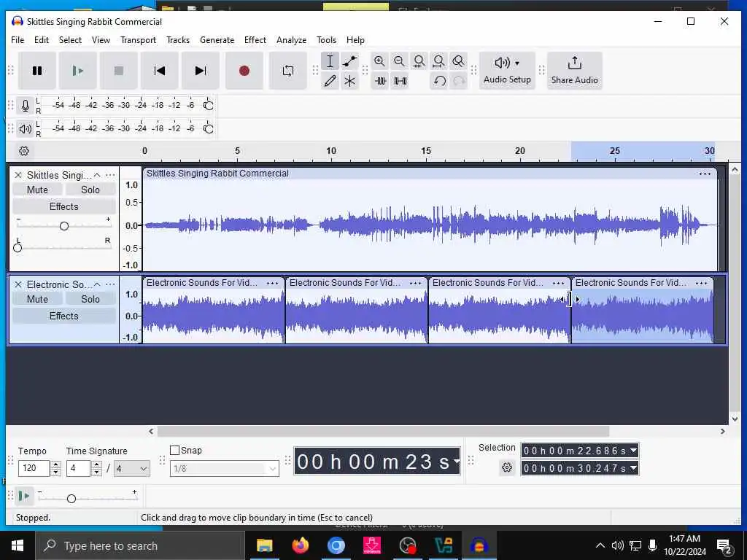Screen dimensions: 747x560
Task: Fit project to width zoom icon
Action: point(438,61)
